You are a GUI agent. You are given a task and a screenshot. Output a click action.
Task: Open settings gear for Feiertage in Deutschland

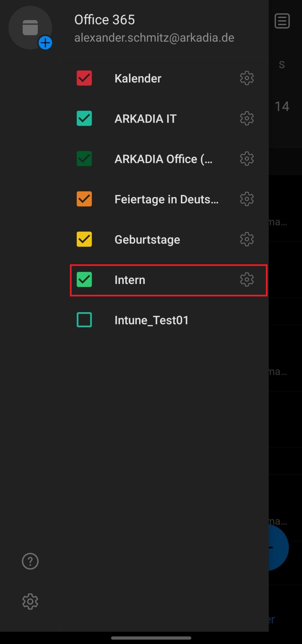point(247,199)
